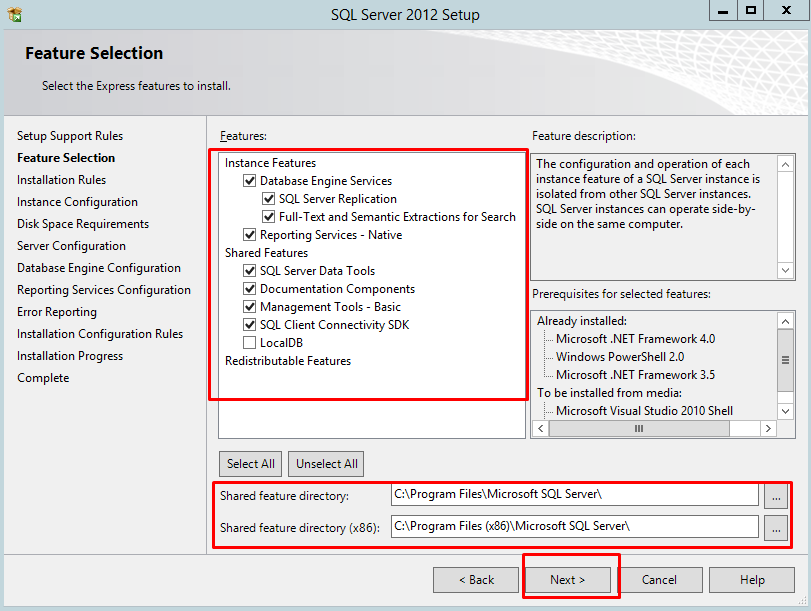This screenshot has width=811, height=611.
Task: Toggle SQL Server Data Tools checkbox
Action: (x=249, y=271)
